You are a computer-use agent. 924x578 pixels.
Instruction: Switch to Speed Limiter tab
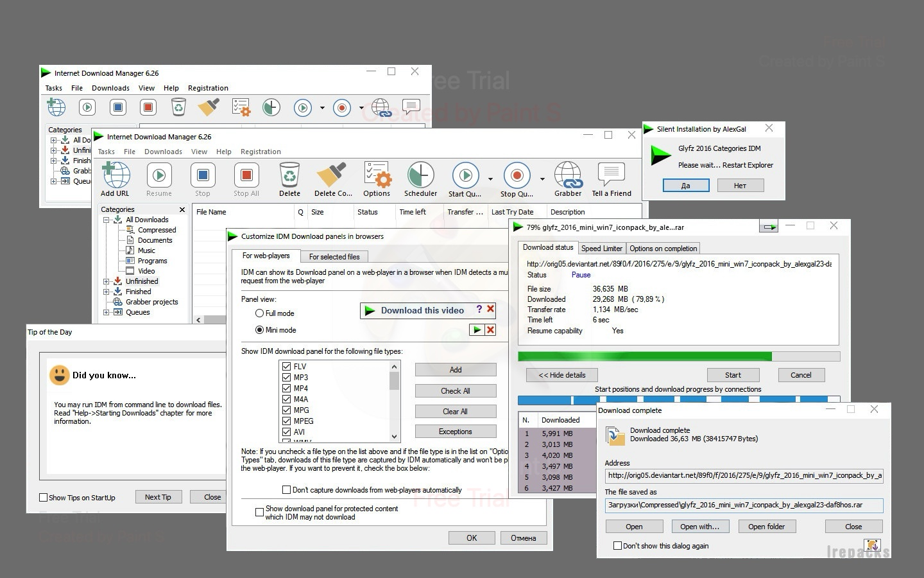602,249
